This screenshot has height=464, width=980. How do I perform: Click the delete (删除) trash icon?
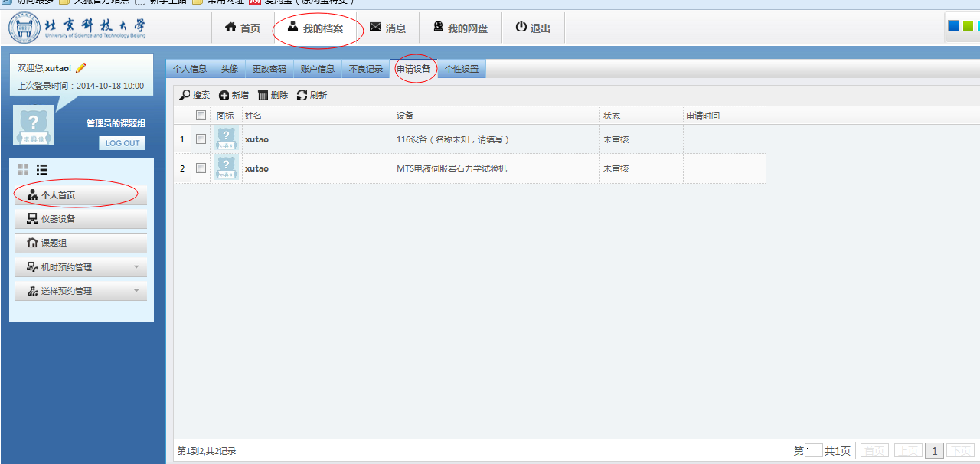(x=263, y=95)
